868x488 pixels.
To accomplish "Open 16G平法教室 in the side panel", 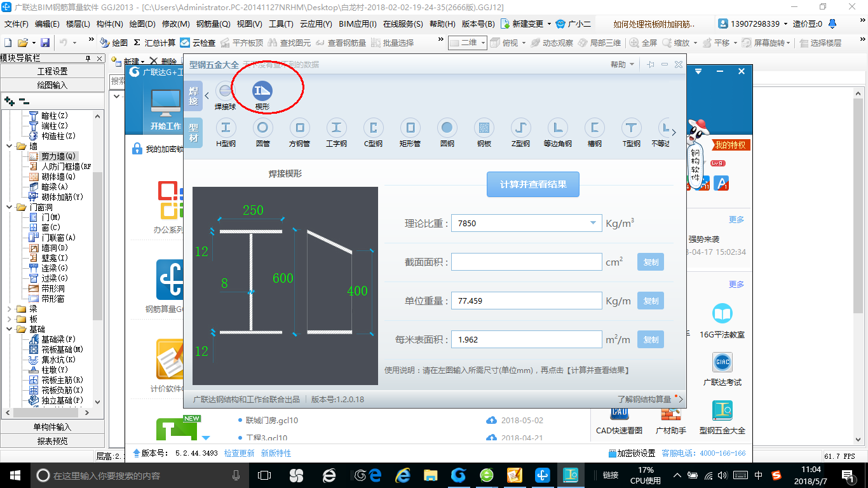I will click(722, 321).
